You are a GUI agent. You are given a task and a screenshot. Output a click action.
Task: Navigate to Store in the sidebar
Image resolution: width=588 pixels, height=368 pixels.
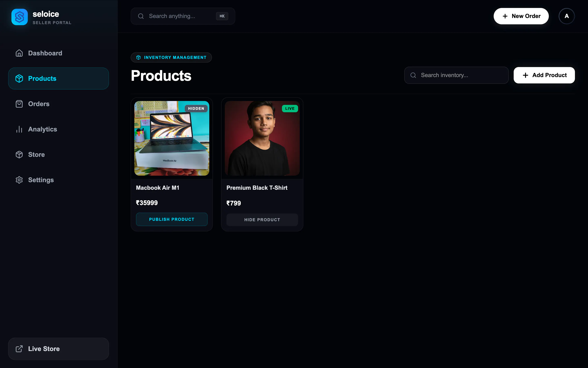pos(59,155)
